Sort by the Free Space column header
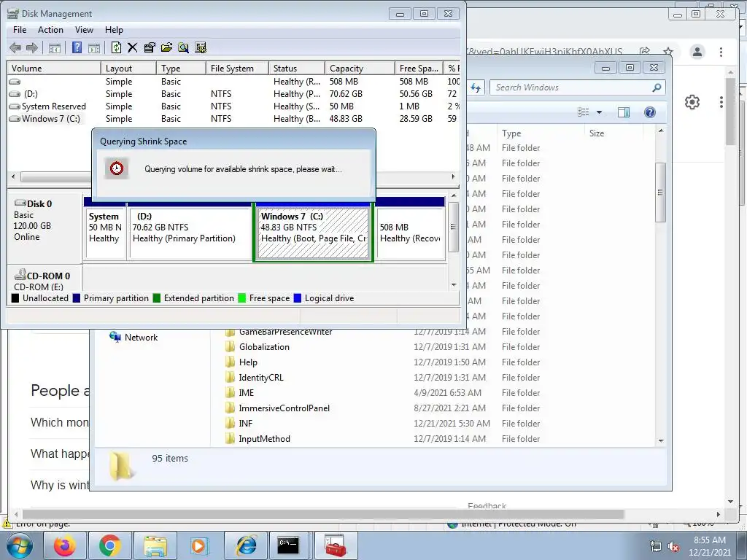 (419, 68)
